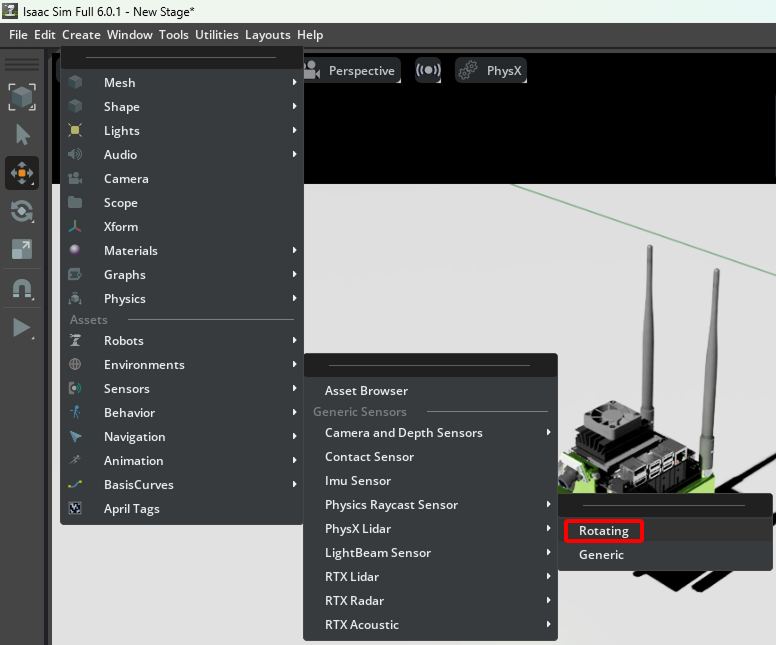Open the Edit menu
This screenshot has height=645, width=776.
coord(45,35)
